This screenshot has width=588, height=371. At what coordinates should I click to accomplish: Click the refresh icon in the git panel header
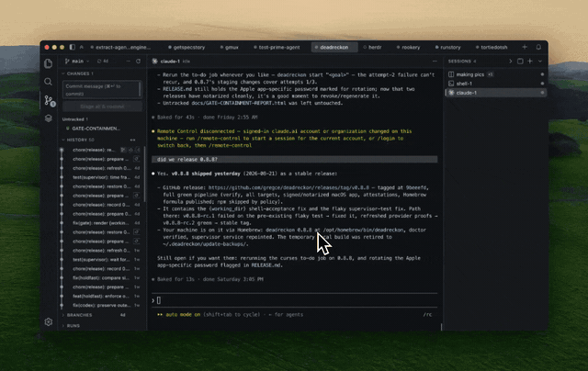tap(138, 62)
